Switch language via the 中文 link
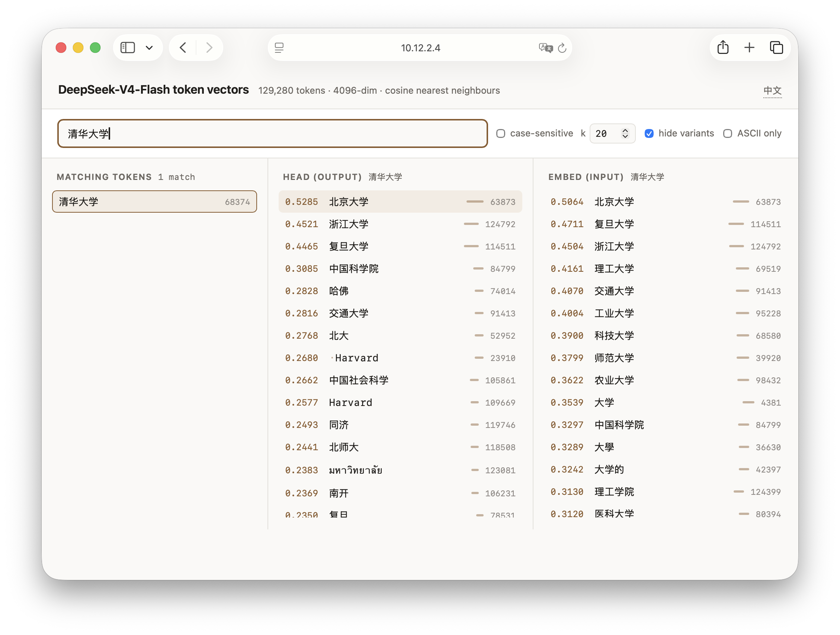Image resolution: width=840 pixels, height=635 pixels. pos(772,91)
